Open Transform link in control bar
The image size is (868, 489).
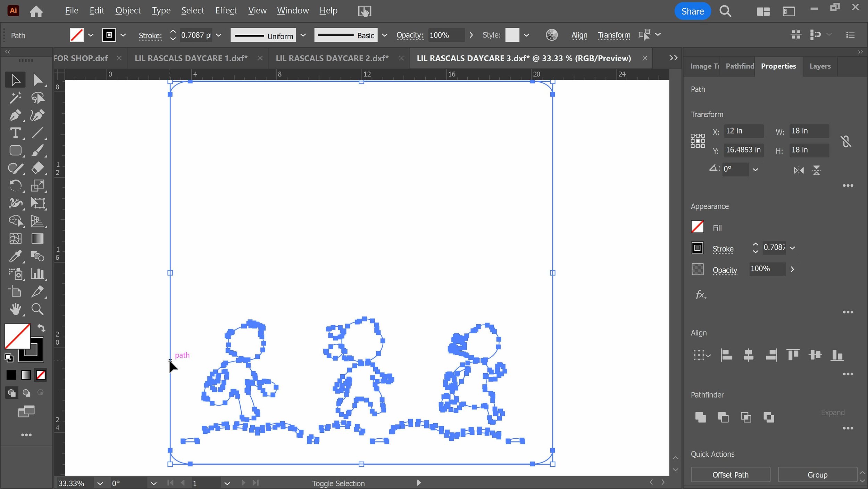tap(614, 35)
